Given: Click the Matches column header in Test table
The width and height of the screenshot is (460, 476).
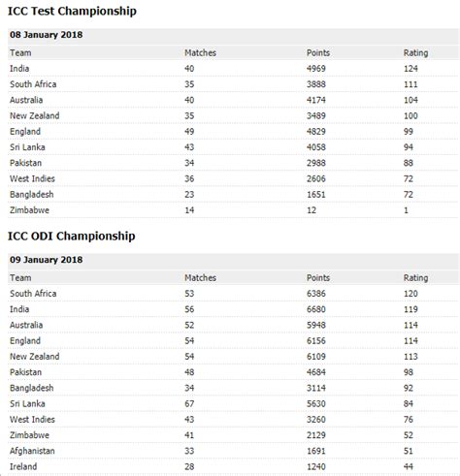Looking at the screenshot, I should (x=200, y=53).
